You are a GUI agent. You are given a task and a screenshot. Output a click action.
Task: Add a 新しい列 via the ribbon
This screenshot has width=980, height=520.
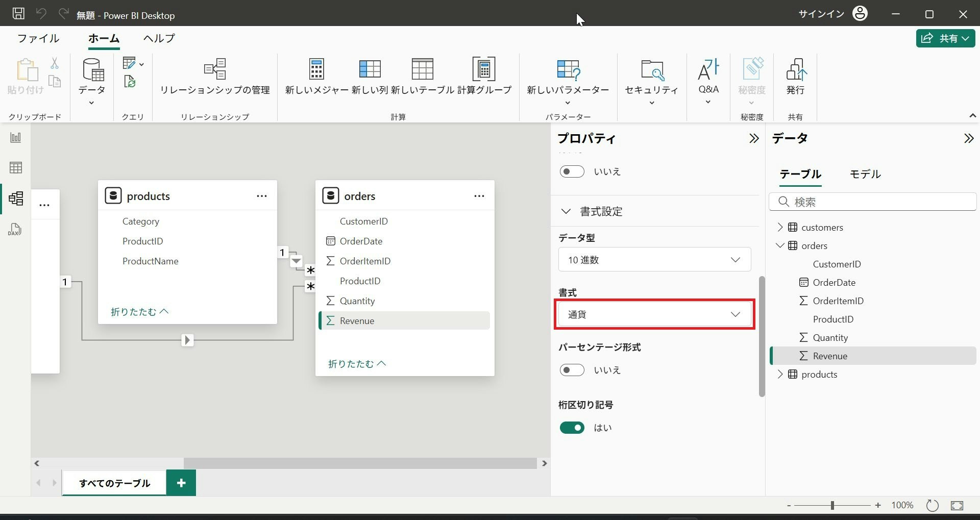[370, 77]
